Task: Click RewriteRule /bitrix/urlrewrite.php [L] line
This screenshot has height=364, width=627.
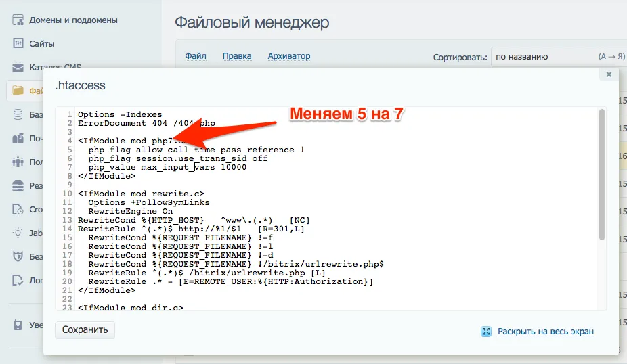Action: coord(207,273)
